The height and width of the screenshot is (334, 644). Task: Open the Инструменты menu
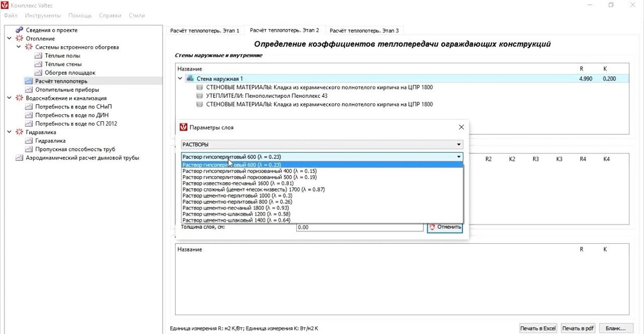43,16
